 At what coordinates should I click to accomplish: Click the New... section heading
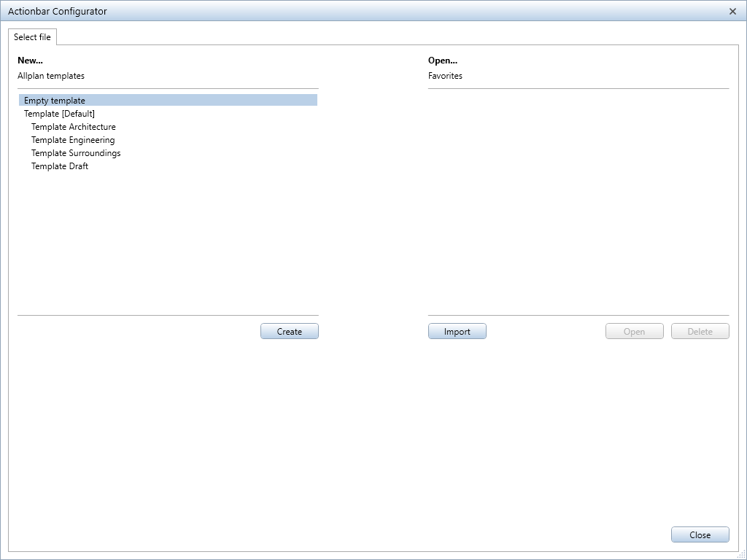coord(30,61)
